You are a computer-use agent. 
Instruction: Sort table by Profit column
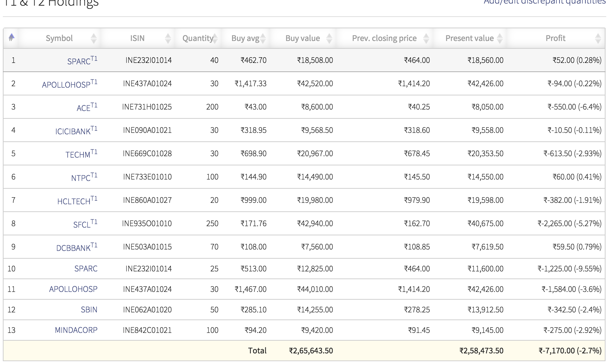556,38
